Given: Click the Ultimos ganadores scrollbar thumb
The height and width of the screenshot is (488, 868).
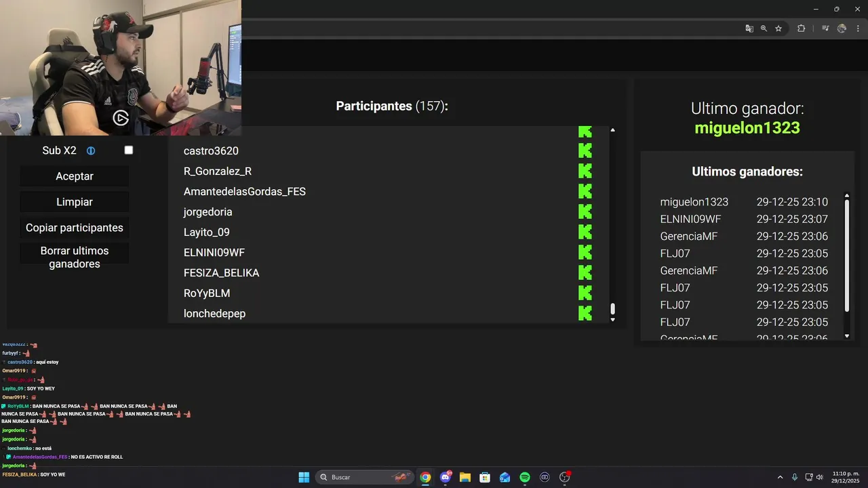Looking at the screenshot, I should [x=846, y=256].
